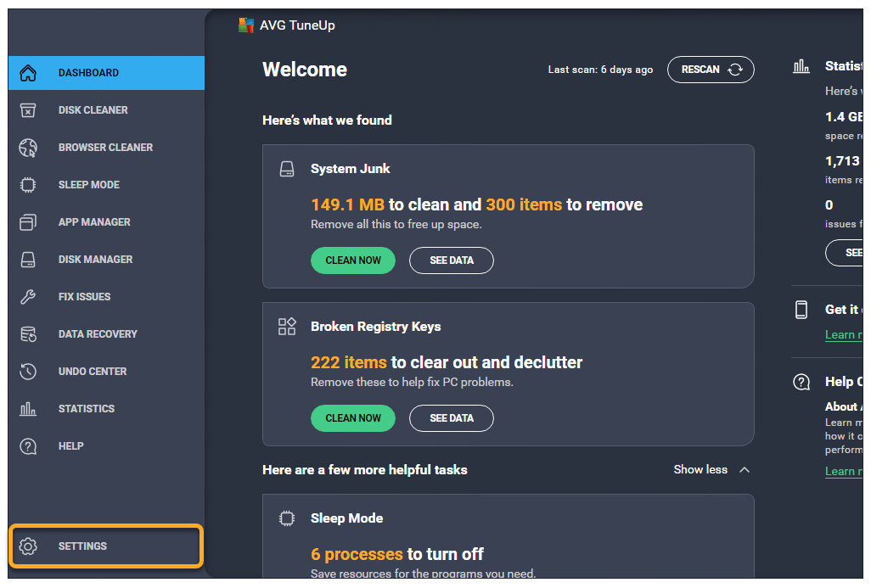
Task: Click the Data Recovery icon
Action: click(x=28, y=334)
